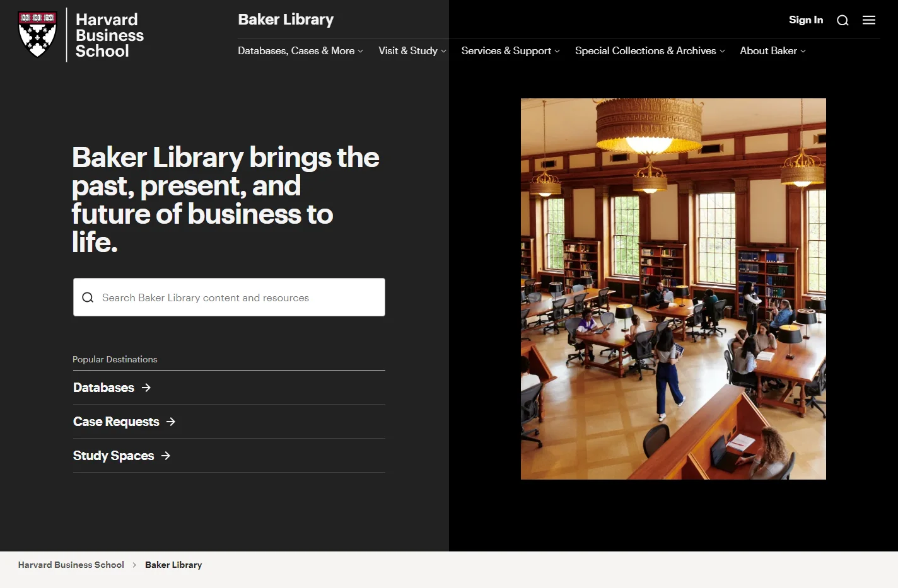The width and height of the screenshot is (898, 588).
Task: Click the arrow icon next to Case Requests
Action: point(171,422)
